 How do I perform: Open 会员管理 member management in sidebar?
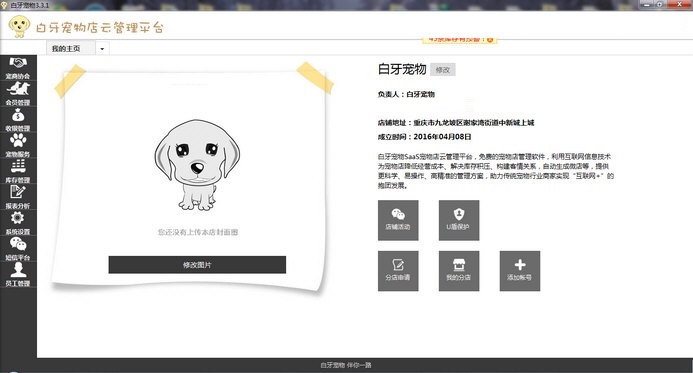point(18,94)
